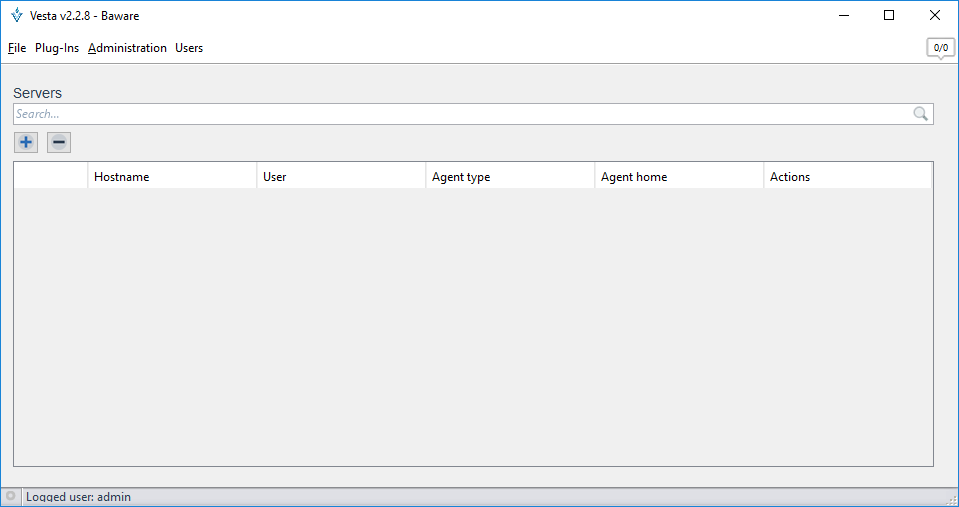Click the Vesta logo in title bar

click(x=16, y=15)
